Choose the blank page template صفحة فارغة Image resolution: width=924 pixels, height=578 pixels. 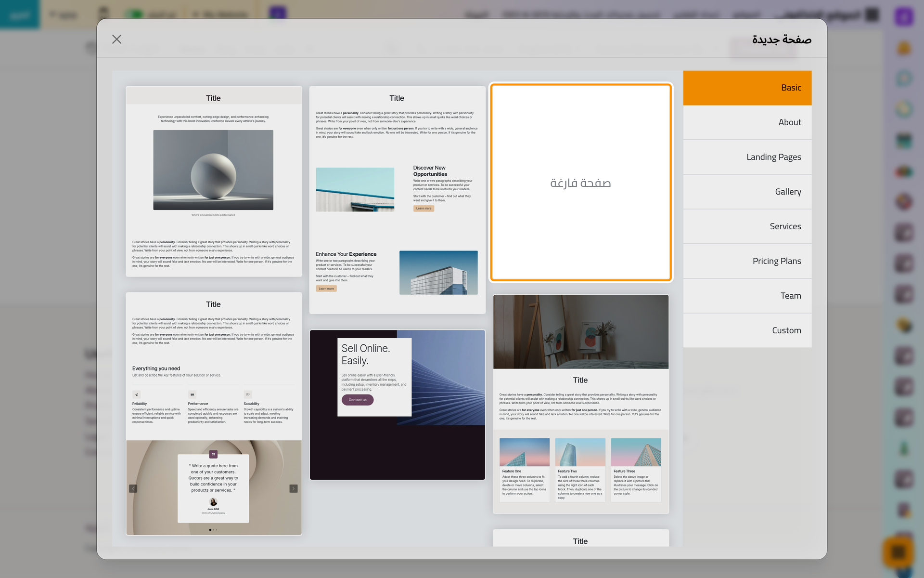[580, 182]
